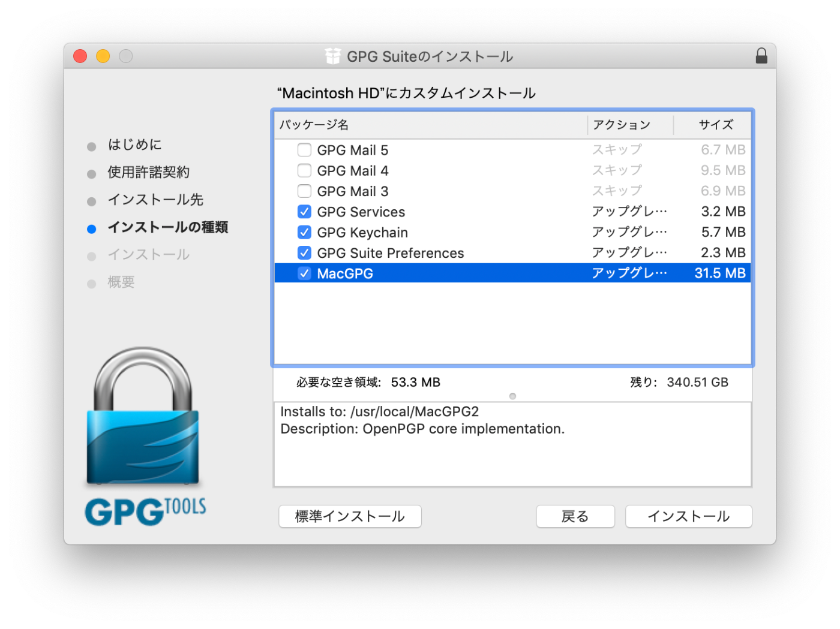This screenshot has width=840, height=629.
Task: Click the lock icon in title bar
Action: click(761, 56)
